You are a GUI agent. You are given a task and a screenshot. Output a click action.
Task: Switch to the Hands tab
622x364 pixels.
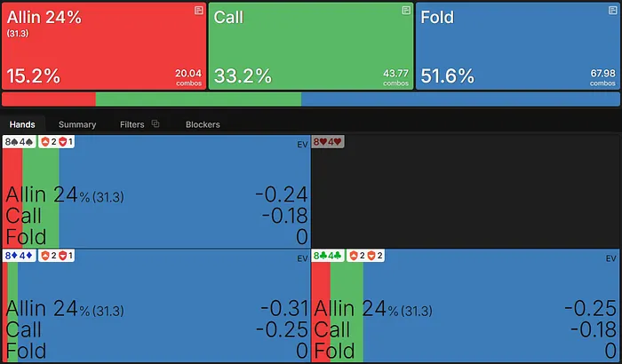click(22, 124)
